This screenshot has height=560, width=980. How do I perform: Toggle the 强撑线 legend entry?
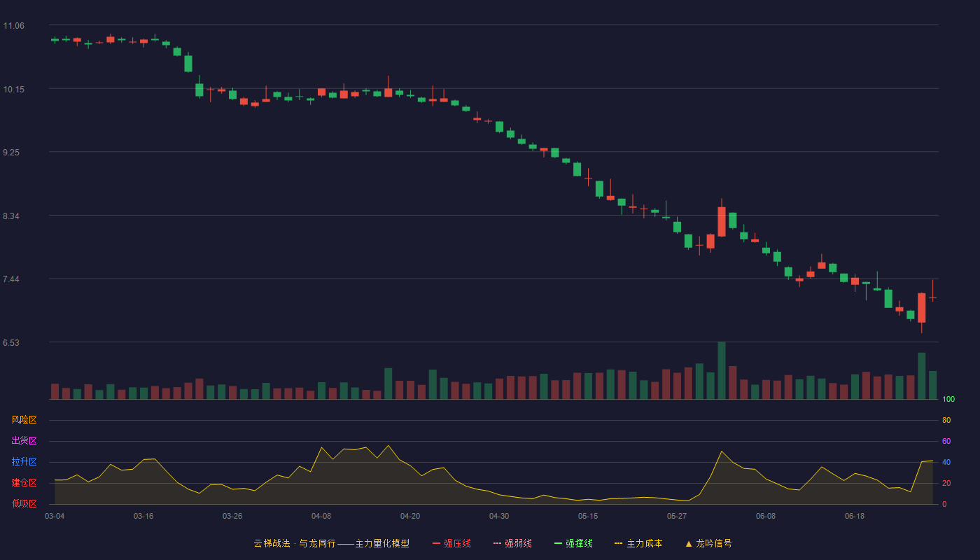tap(573, 543)
